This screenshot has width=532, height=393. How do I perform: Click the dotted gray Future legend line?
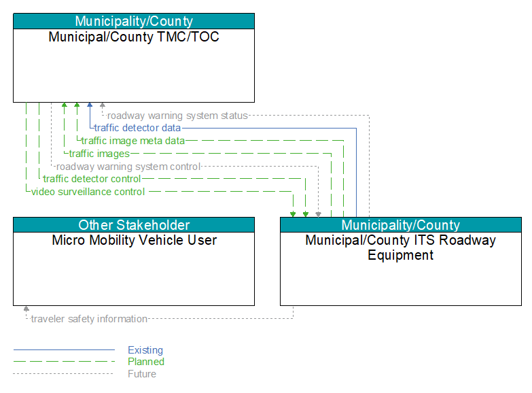click(x=64, y=374)
